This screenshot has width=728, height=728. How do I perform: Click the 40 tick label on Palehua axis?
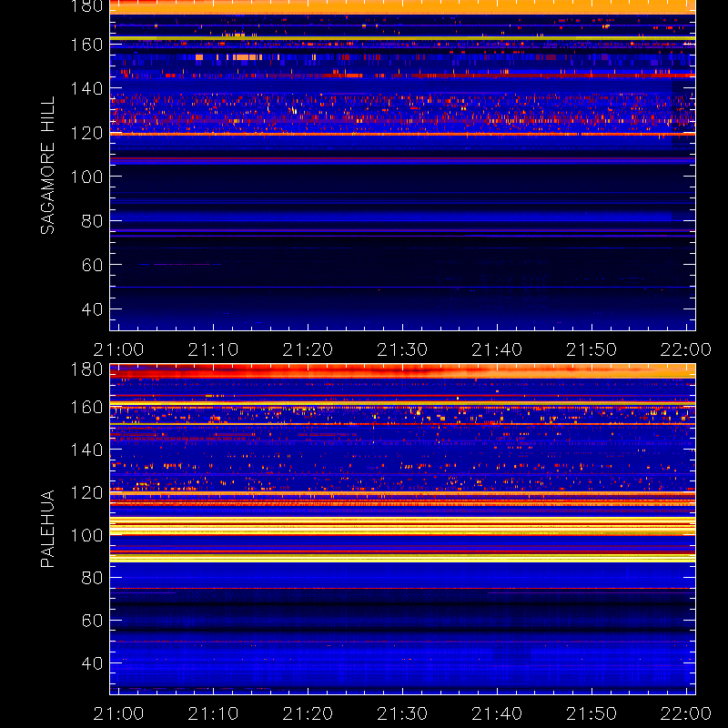click(x=92, y=662)
